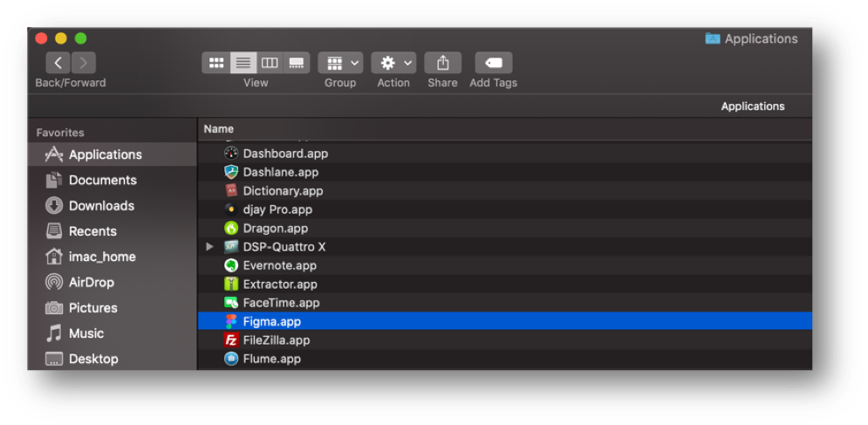868x425 pixels.
Task: Switch to column view
Action: (270, 63)
